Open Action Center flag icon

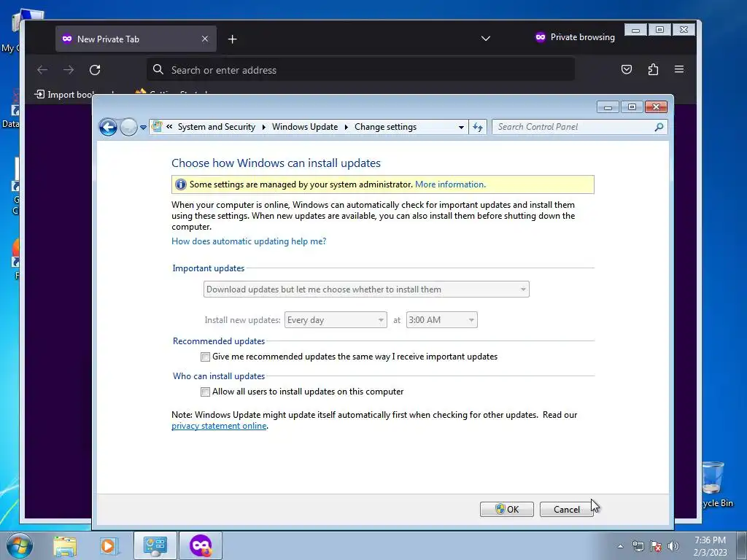point(656,546)
